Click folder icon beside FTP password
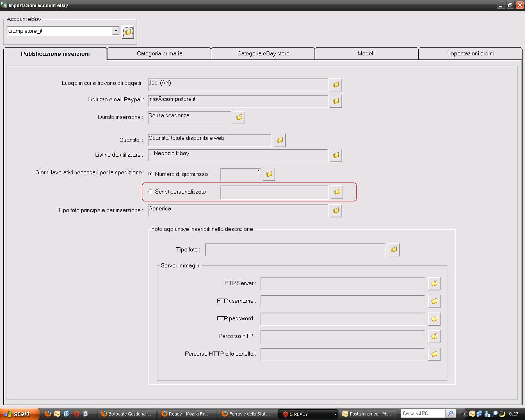Screen dimensions: 525x420 434,319
